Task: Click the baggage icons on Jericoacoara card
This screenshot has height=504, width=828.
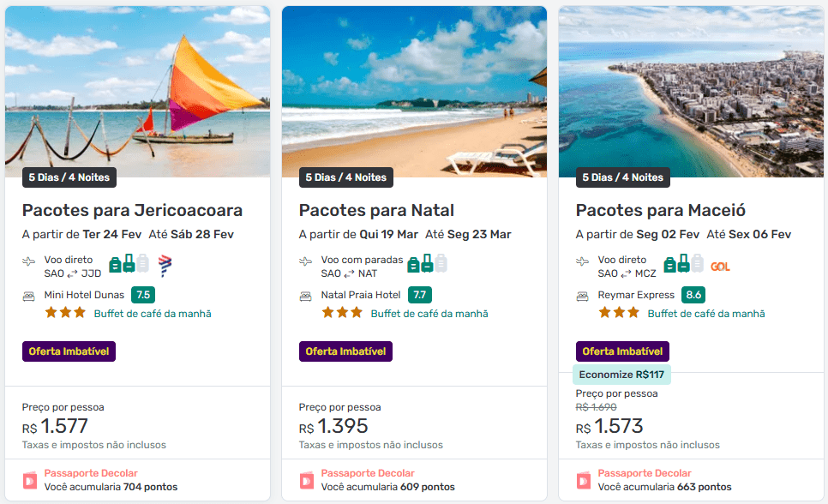Action: [129, 264]
